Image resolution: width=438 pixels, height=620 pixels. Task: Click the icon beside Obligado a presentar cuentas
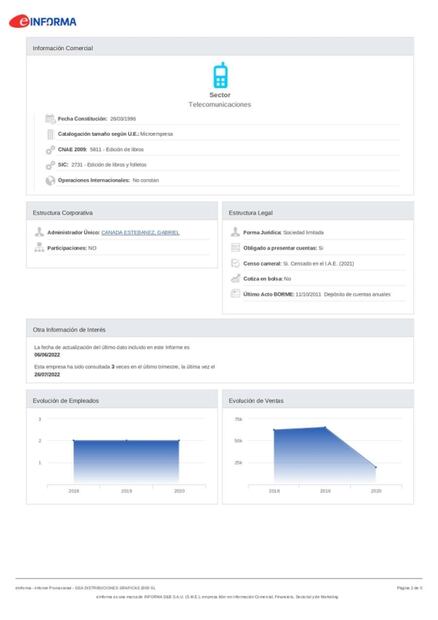tap(235, 248)
